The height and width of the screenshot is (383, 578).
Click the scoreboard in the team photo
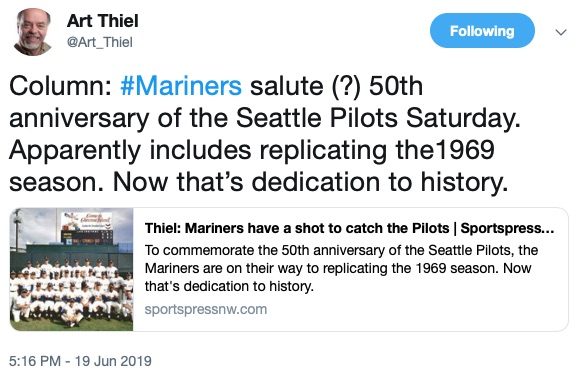coord(86,238)
